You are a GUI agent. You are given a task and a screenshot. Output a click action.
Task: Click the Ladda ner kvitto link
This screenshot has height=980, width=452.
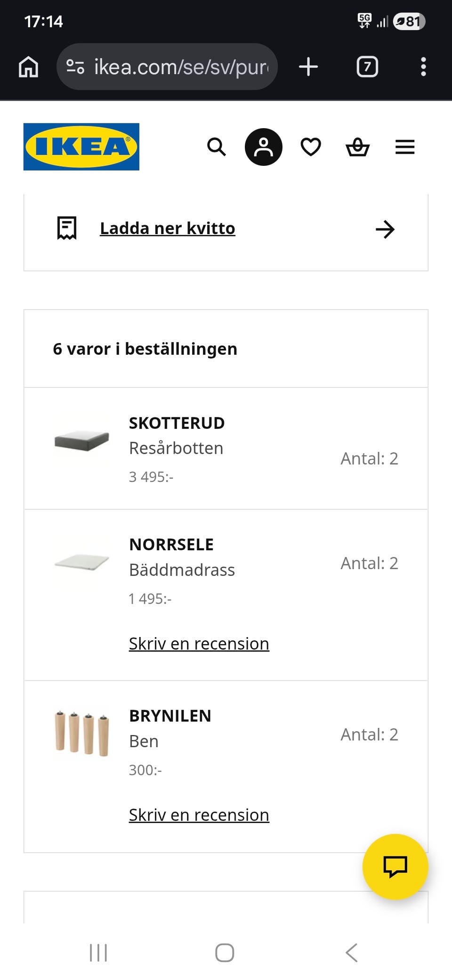pyautogui.click(x=168, y=229)
